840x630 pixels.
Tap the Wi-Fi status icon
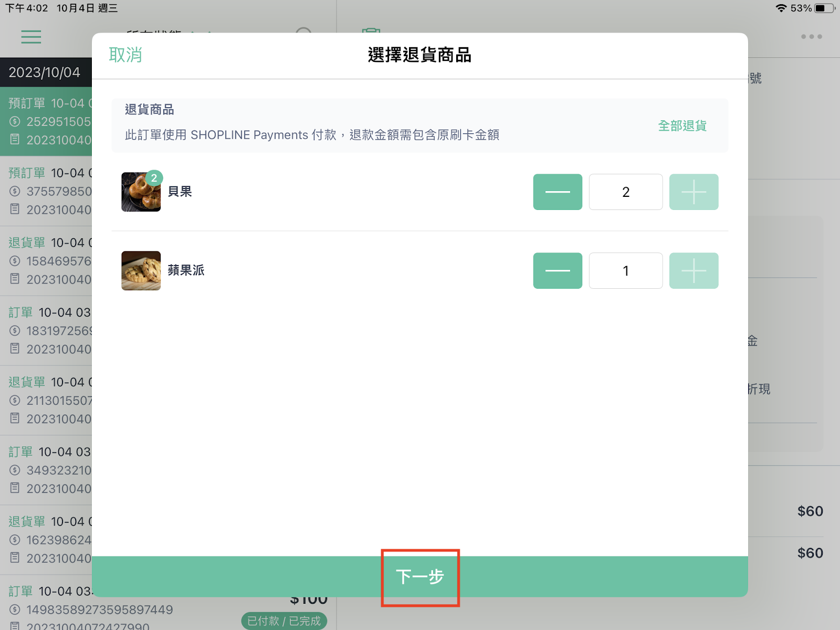click(781, 8)
